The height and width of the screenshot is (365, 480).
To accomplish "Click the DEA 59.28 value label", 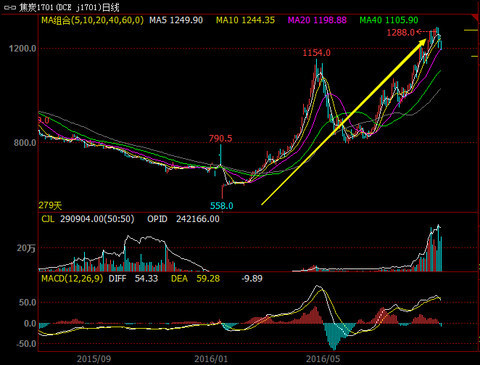I will click(195, 278).
